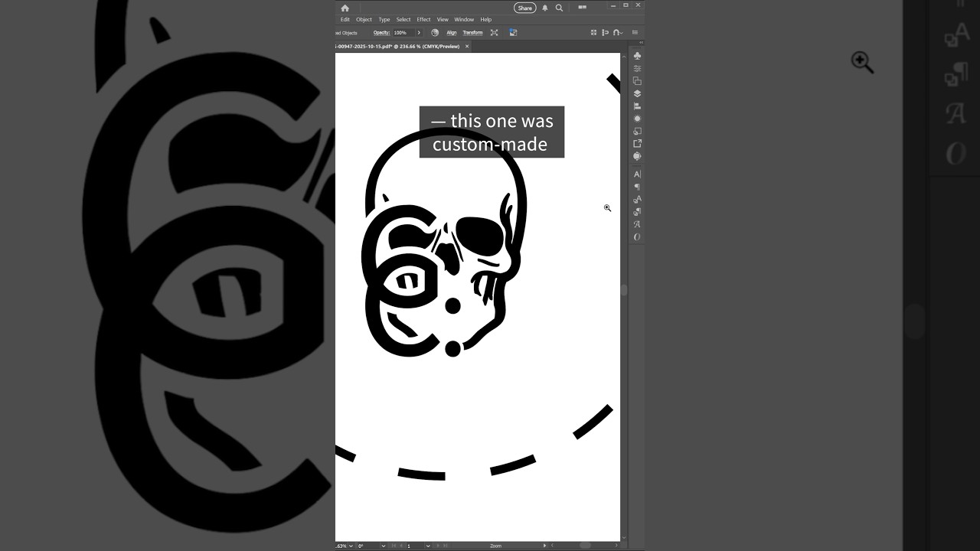Open the rotate view angle dropdown
The image size is (980, 551).
[x=384, y=546]
